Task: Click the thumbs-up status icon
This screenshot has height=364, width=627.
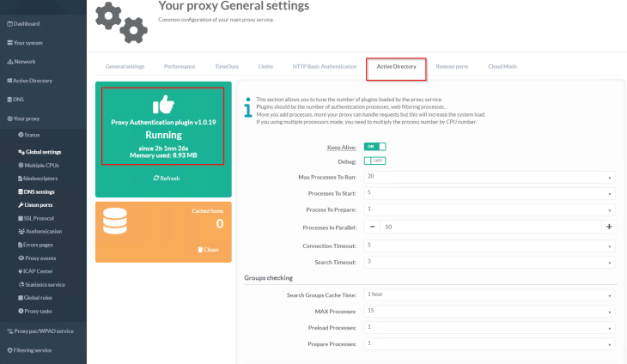Action: (x=162, y=104)
